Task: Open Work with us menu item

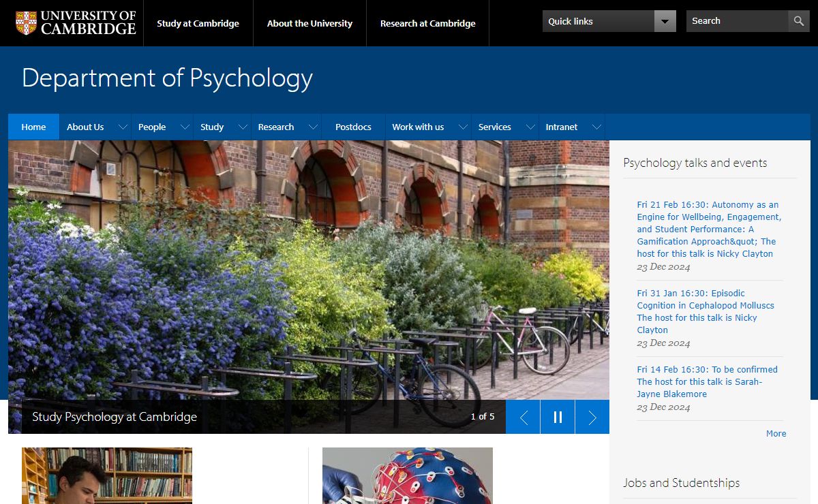Action: coord(418,127)
